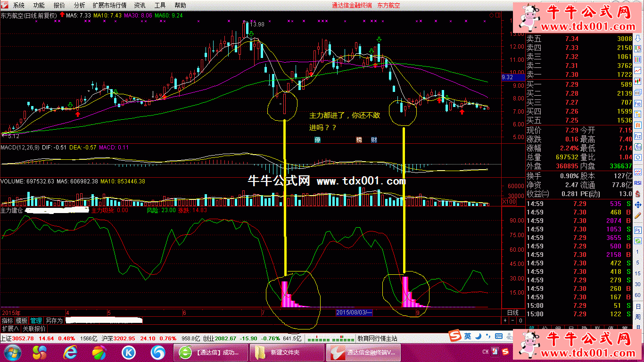Viewport: 644px width, 362px height.
Task: Click the orange 自 self-select icon
Action: click(x=638, y=125)
